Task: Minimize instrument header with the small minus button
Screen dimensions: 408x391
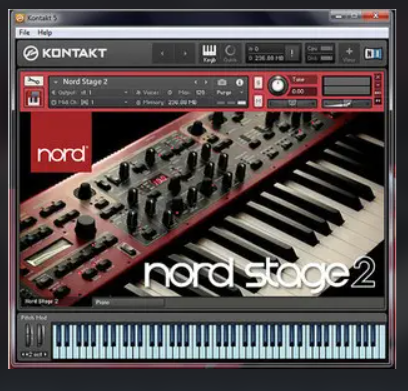Action: 378,85
